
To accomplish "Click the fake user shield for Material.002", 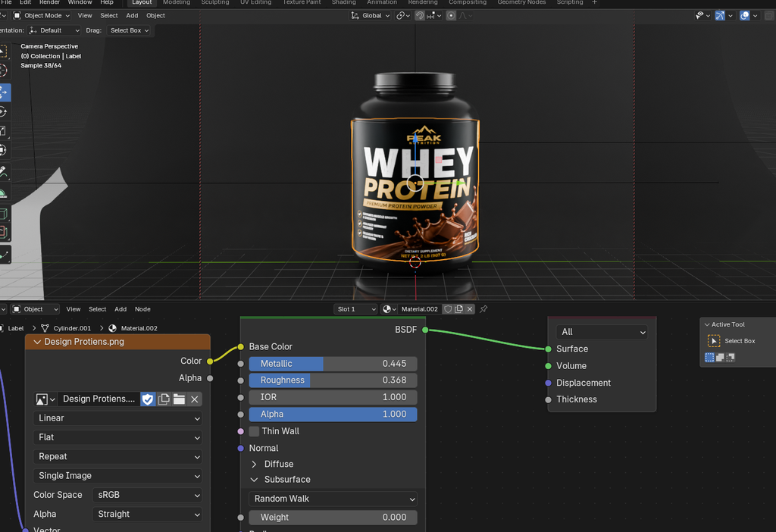I will tap(448, 309).
